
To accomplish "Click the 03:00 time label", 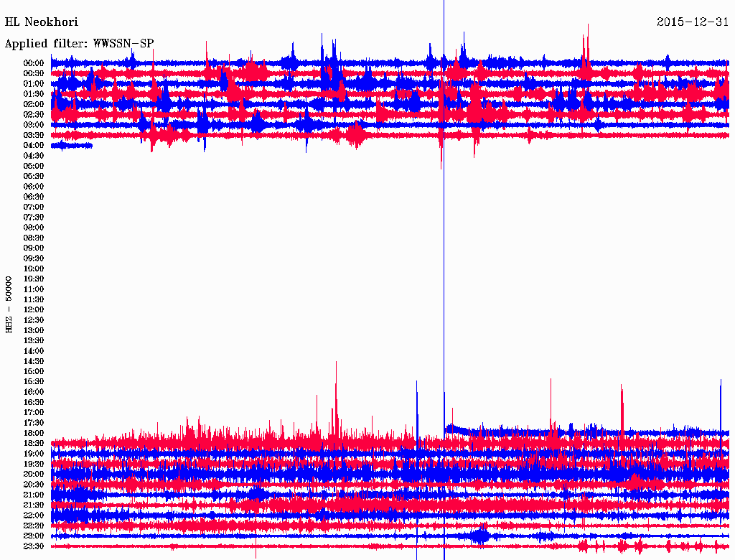I will [34, 125].
